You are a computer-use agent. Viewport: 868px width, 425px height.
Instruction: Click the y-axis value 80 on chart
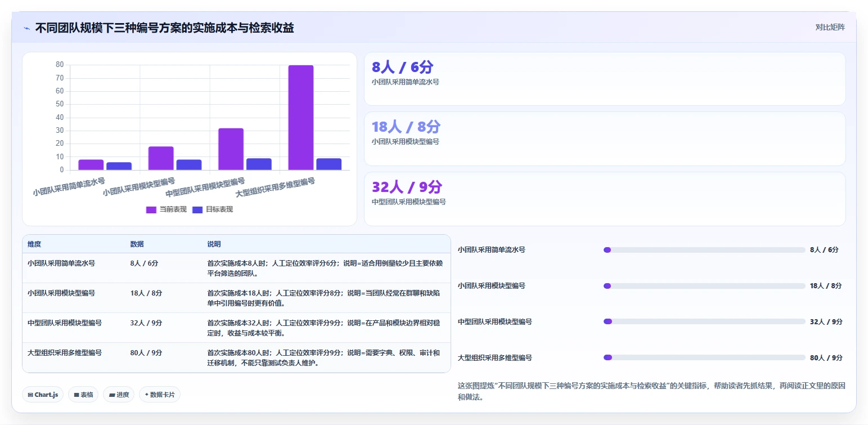[x=60, y=65]
